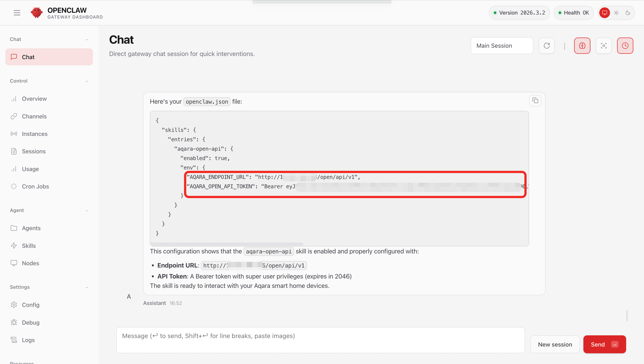The width and height of the screenshot is (644, 364).
Task: Select the dark theme moon icon
Action: pyautogui.click(x=628, y=13)
